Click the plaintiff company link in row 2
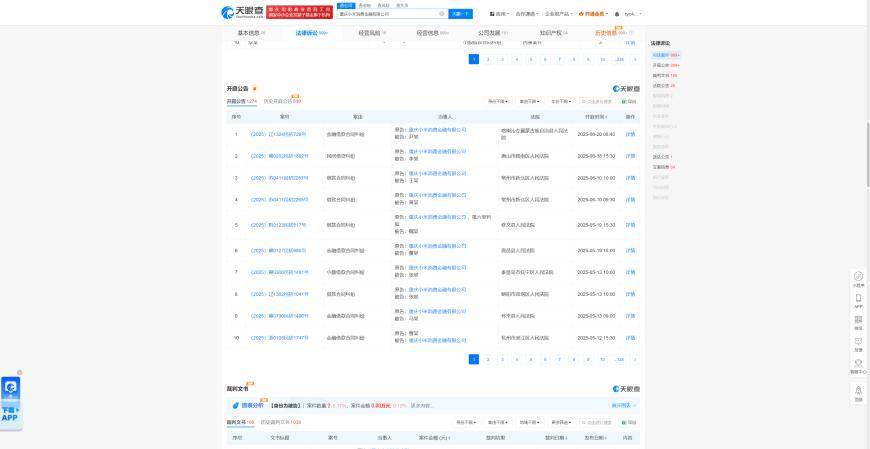Screen dimensions: 870x449 coord(437,152)
